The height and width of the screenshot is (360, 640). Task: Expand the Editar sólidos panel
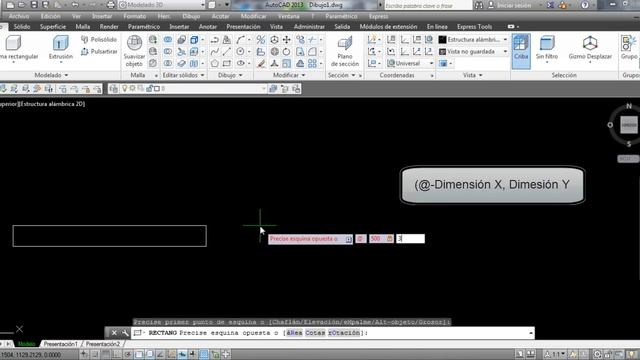pos(183,75)
